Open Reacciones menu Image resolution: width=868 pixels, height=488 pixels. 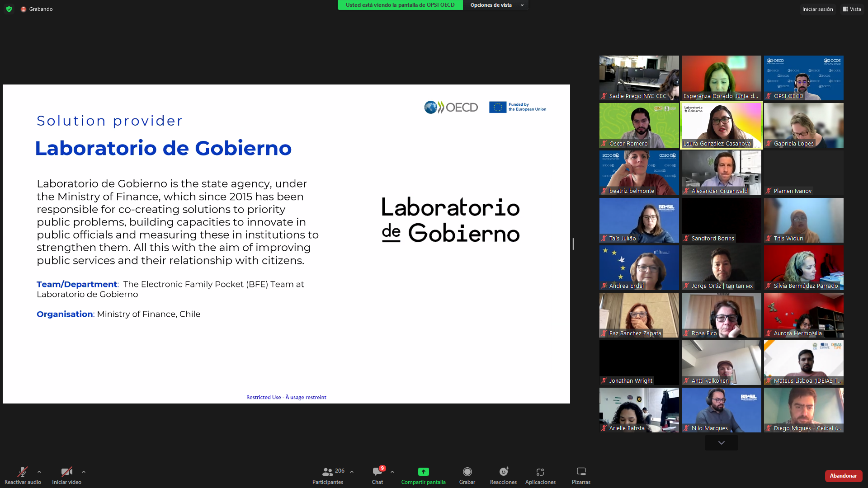(x=503, y=475)
